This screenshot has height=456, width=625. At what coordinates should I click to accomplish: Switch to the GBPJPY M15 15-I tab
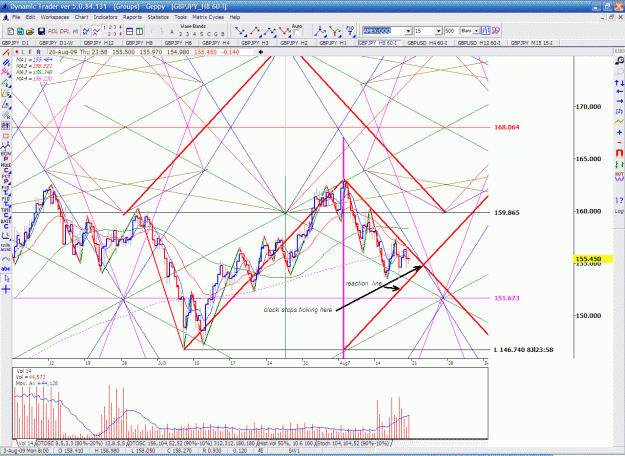533,43
